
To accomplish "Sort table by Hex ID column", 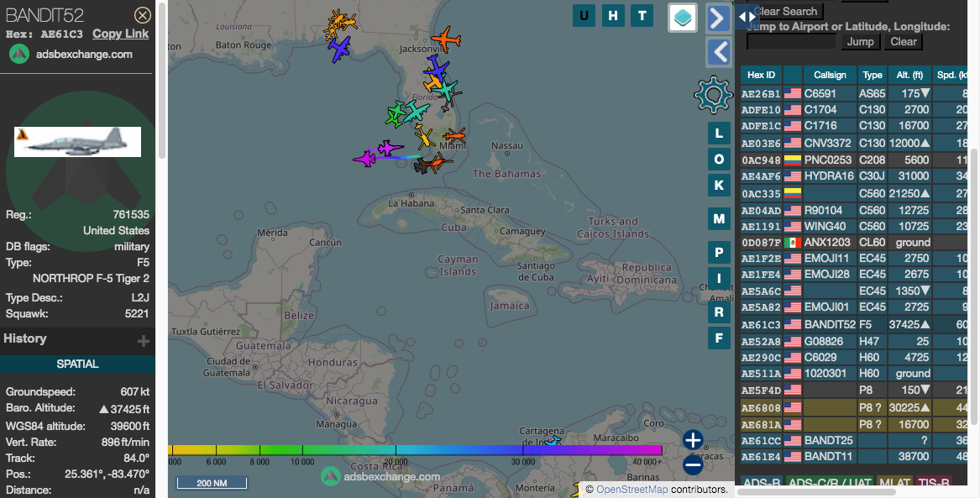I will [x=762, y=75].
